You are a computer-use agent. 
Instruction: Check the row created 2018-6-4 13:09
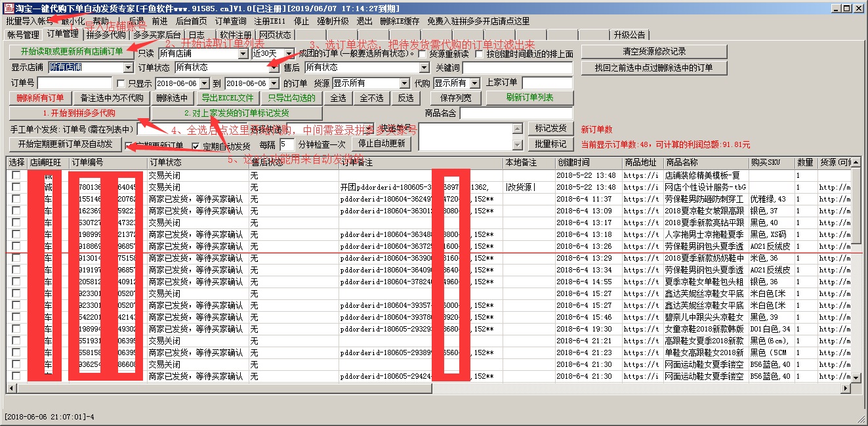tap(16, 211)
